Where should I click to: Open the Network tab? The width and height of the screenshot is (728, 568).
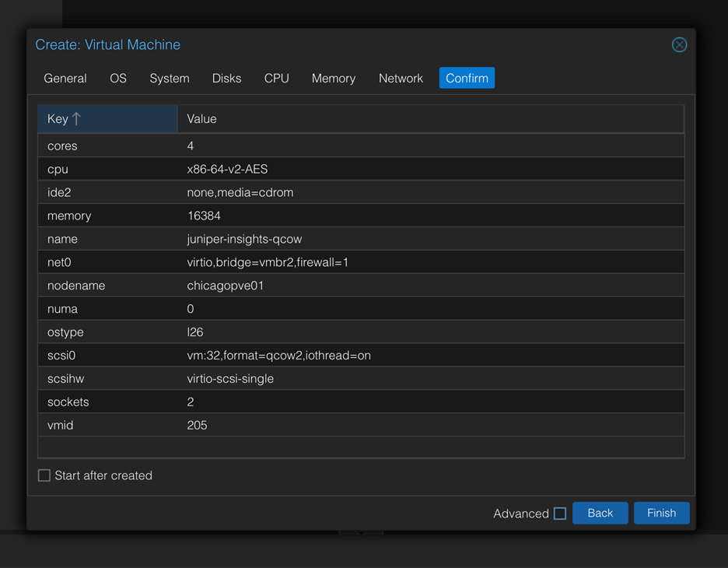[x=401, y=79]
